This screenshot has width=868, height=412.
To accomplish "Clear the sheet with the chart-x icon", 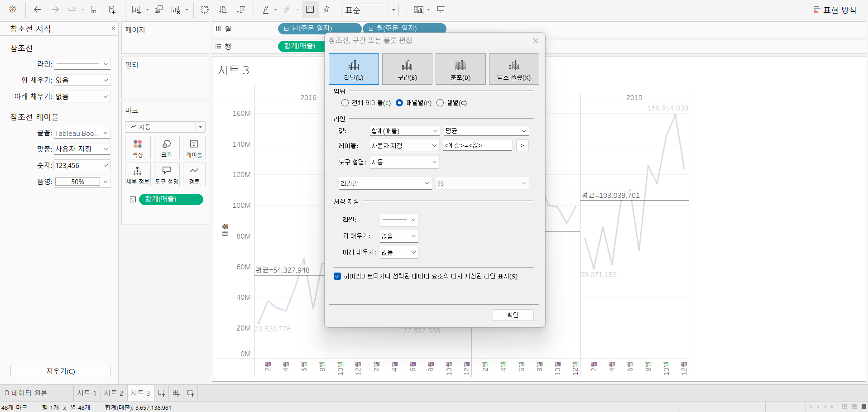I will pos(176,10).
